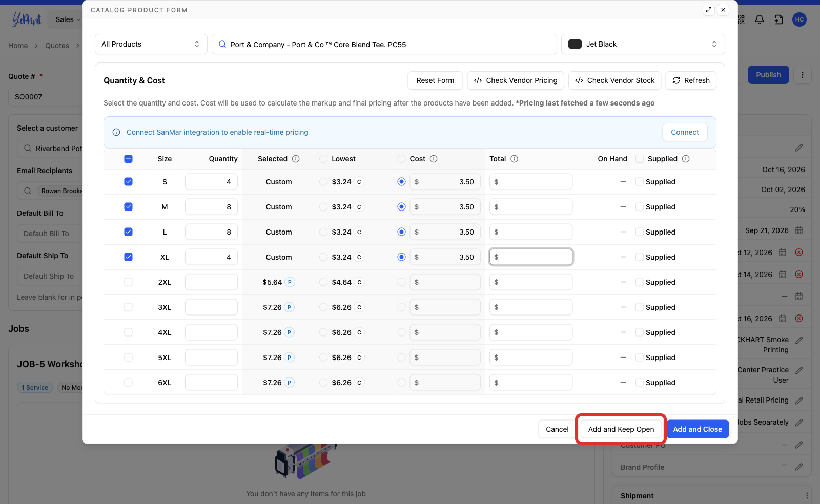Open the three-dot menu next to Publish

pos(803,75)
